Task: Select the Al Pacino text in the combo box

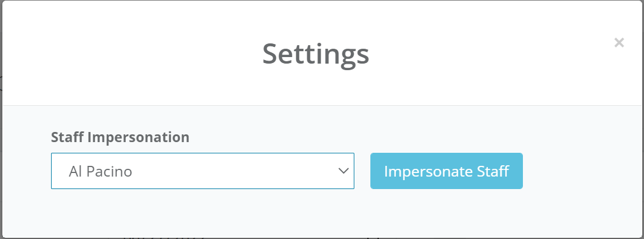Action: pos(100,172)
